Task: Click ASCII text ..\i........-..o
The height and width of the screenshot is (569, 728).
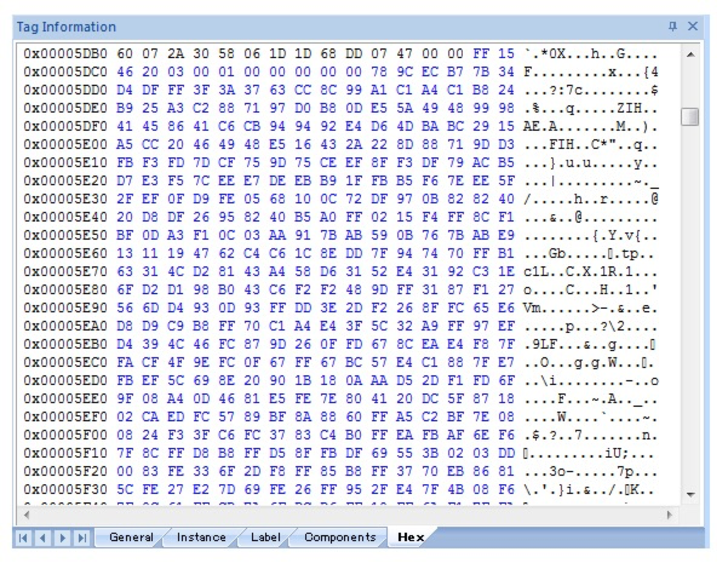Action: pos(591,381)
